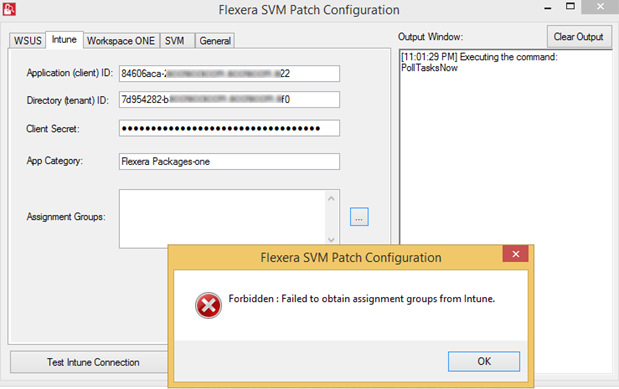
Task: Focus the Application (client) ID field
Action: pyautogui.click(x=229, y=73)
